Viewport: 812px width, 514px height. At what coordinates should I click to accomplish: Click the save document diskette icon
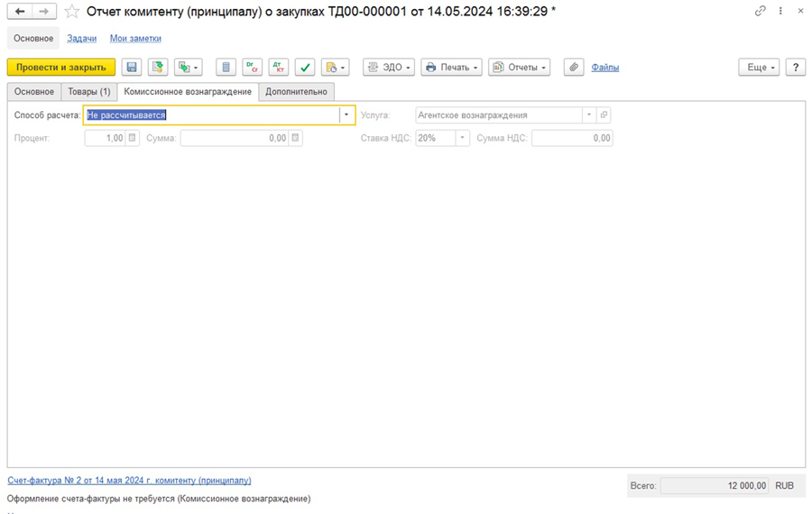132,68
